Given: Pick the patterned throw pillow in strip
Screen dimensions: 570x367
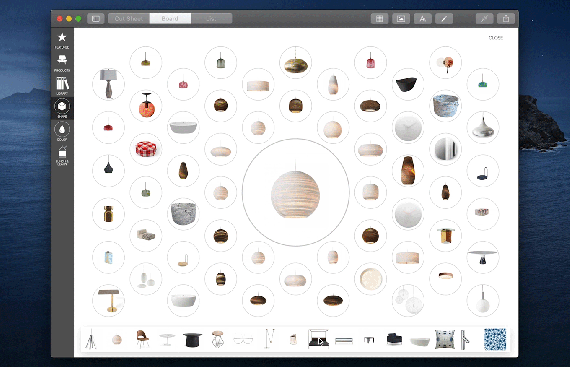Looking at the screenshot, I should tap(445, 339).
